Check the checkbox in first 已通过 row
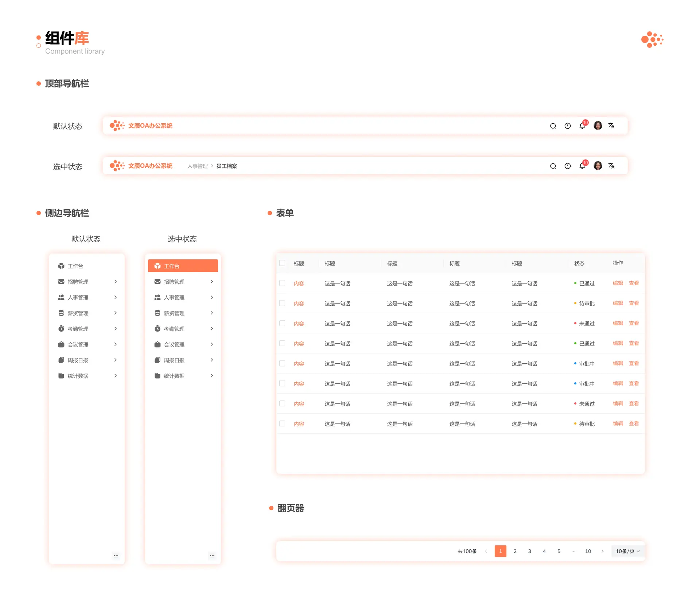Viewport: 700px width, 592px height. point(282,283)
